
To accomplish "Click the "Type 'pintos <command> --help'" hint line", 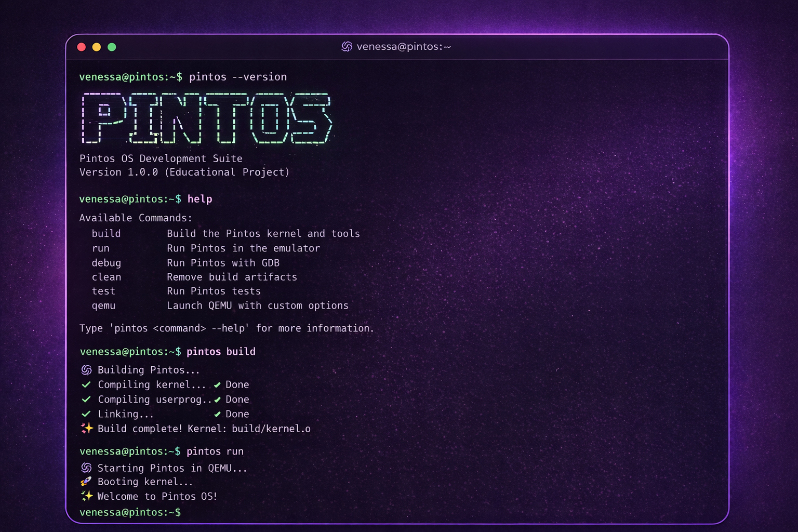I will pyautogui.click(x=227, y=328).
